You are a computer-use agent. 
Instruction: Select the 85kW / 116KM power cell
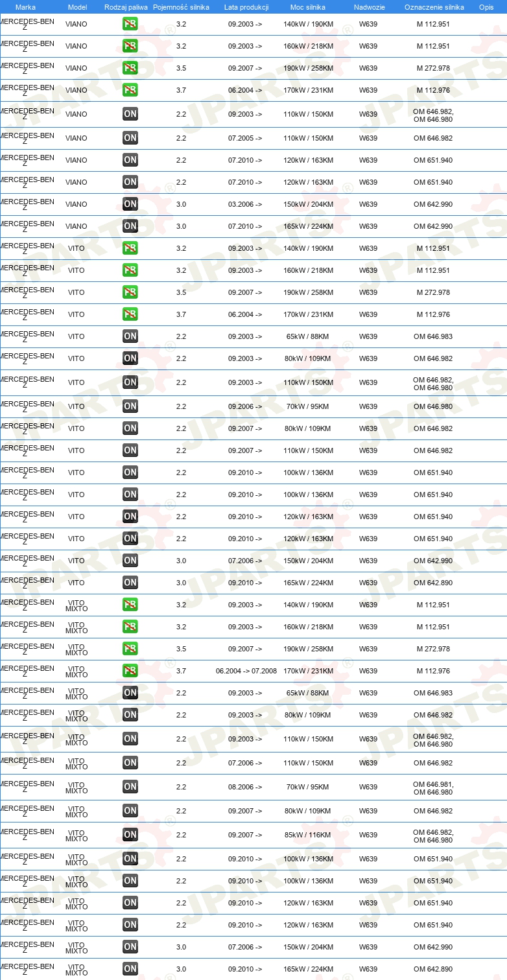pos(309,835)
